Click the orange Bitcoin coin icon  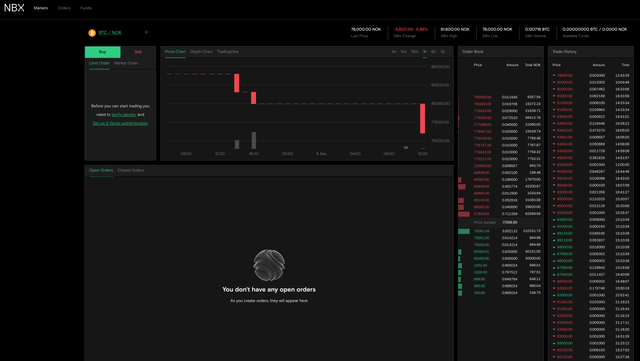(92, 33)
